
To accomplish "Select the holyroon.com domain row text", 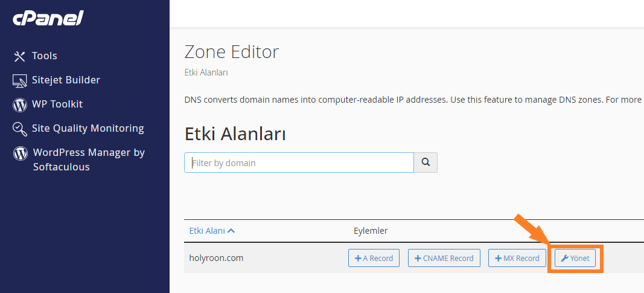I will tap(217, 258).
